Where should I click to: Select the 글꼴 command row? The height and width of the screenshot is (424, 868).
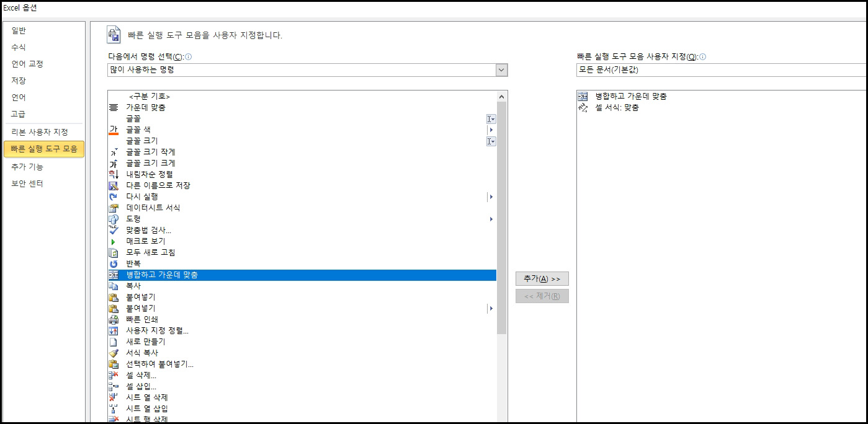302,118
